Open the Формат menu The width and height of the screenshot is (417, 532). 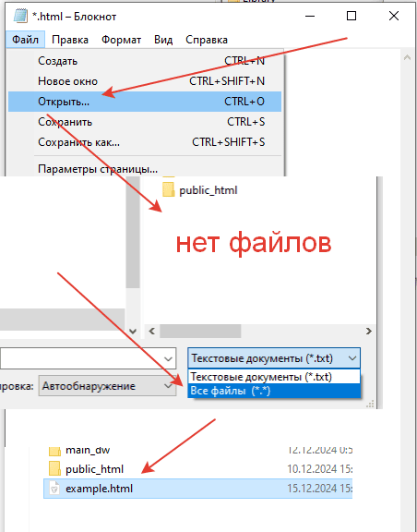121,40
